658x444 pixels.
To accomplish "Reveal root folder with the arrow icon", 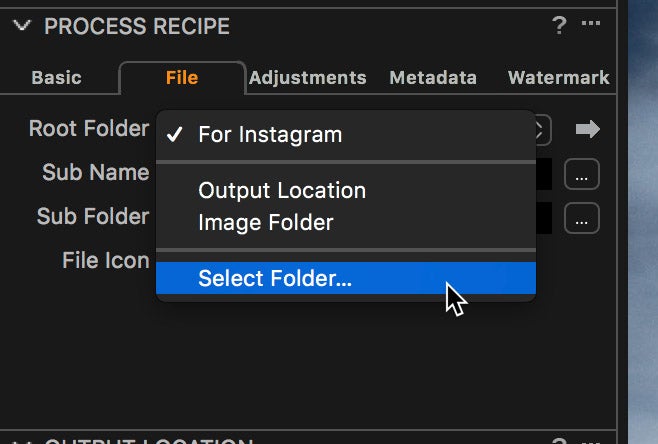I will [x=588, y=129].
